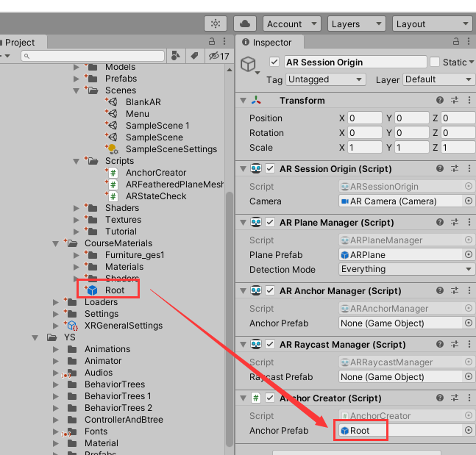476x455 pixels.
Task: Select the Menu scene asset
Action: [138, 114]
